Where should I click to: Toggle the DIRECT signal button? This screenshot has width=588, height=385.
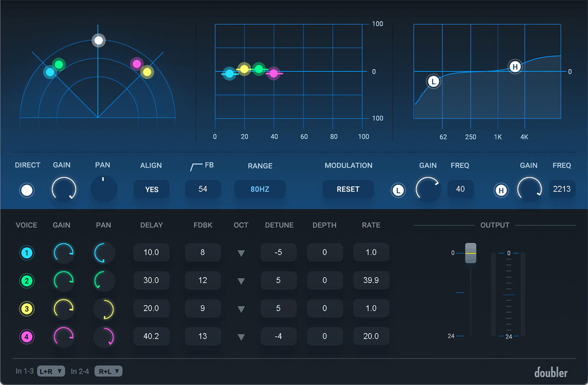click(x=27, y=190)
